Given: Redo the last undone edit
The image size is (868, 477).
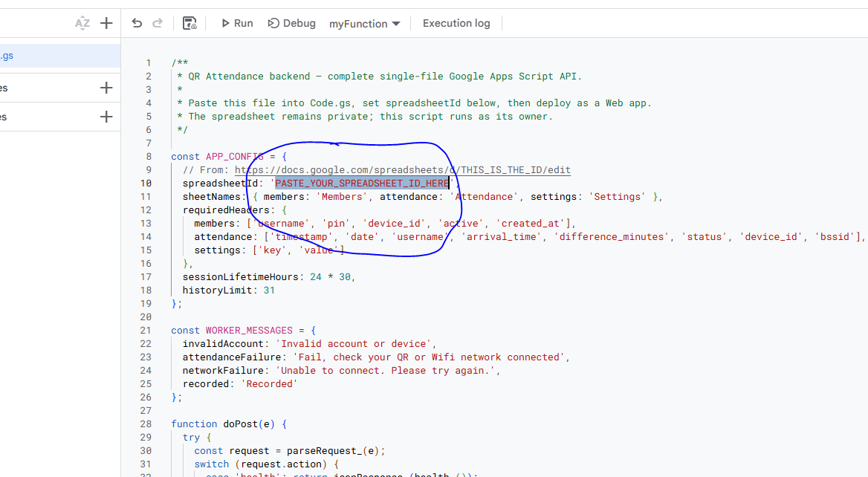Looking at the screenshot, I should coord(158,23).
